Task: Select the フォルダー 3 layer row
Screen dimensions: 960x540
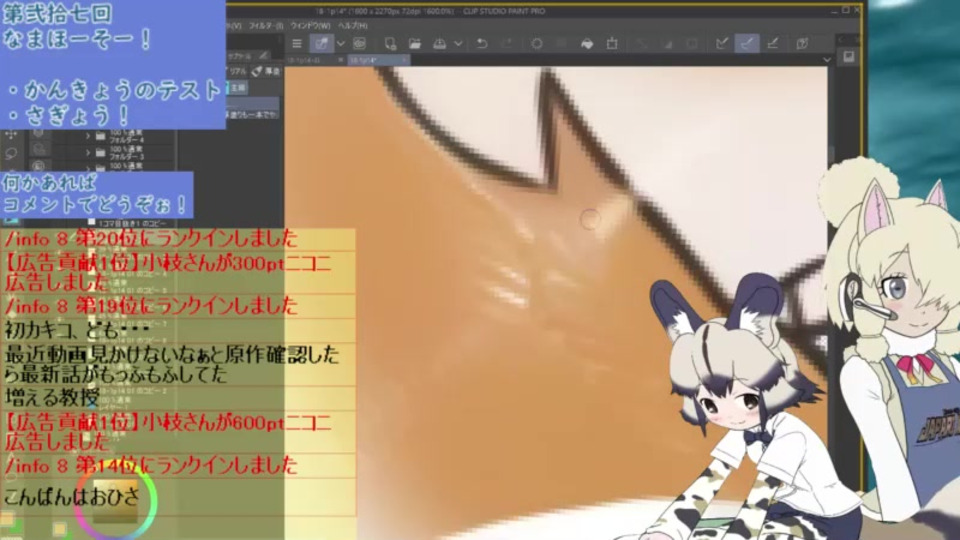Action: (127, 152)
